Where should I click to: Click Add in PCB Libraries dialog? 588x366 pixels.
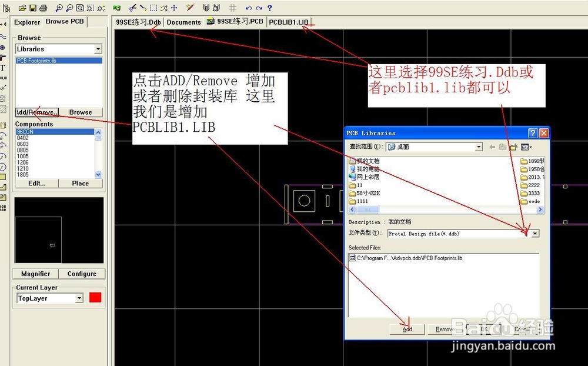[x=407, y=329]
